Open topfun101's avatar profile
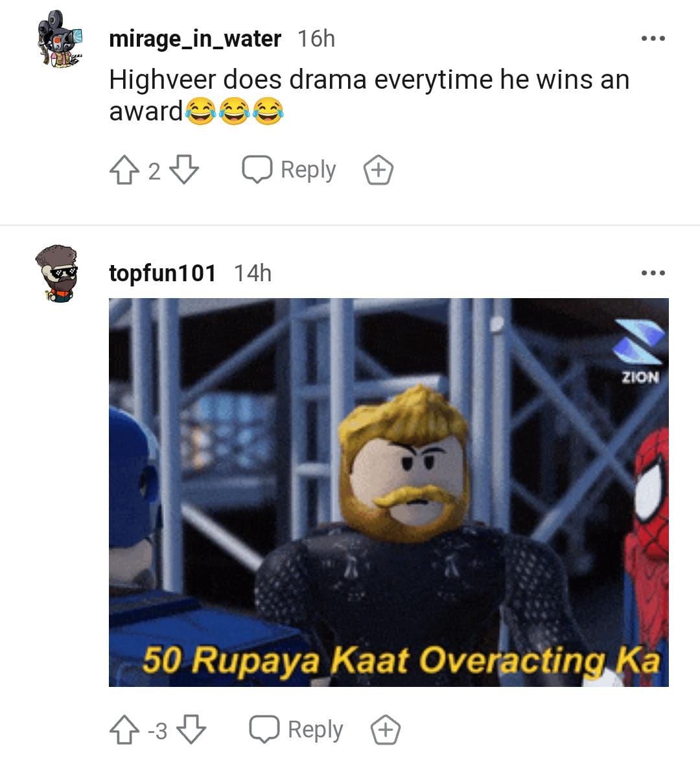Screen dimensions: 700x766 point(57,273)
